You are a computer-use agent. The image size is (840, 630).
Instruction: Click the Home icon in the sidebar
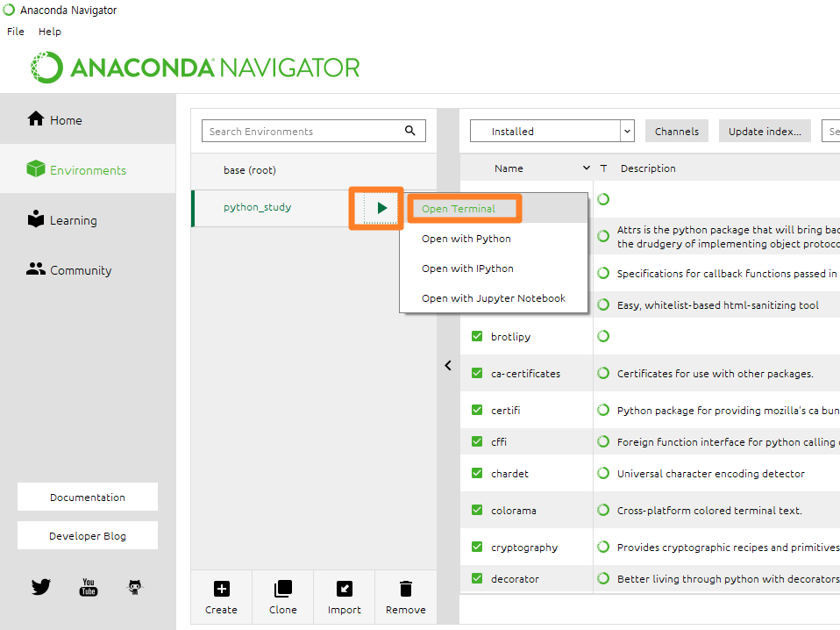36,118
